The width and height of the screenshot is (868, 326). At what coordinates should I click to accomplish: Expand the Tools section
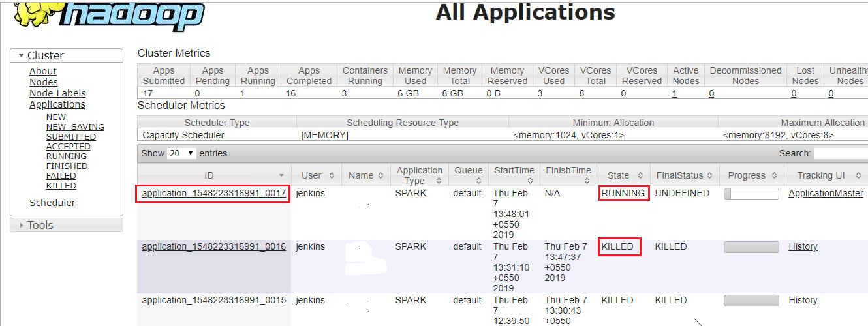(x=67, y=225)
